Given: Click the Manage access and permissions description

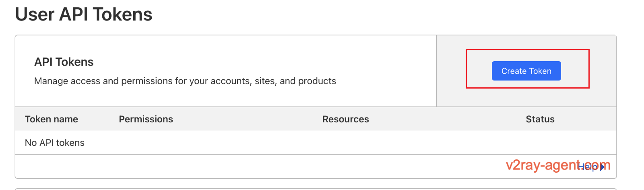Looking at the screenshot, I should coord(185,81).
